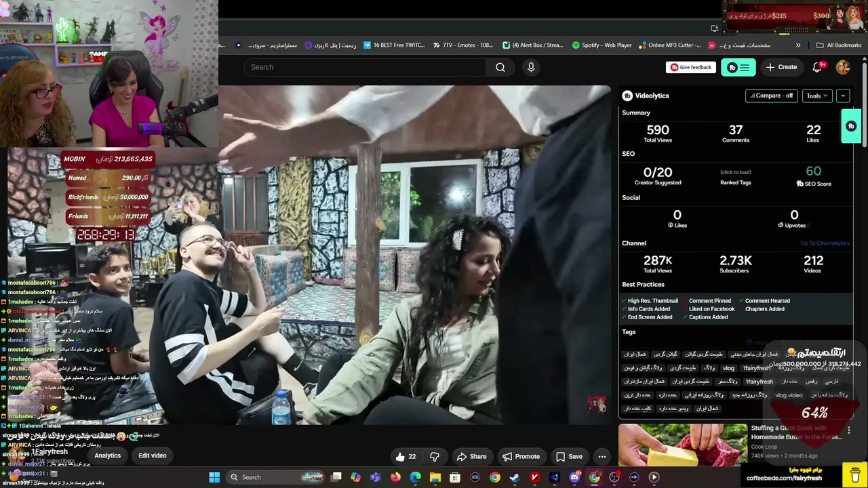Open the Stuffing a Giant Steak thumbnail
The width and height of the screenshot is (868, 488).
pos(683,445)
